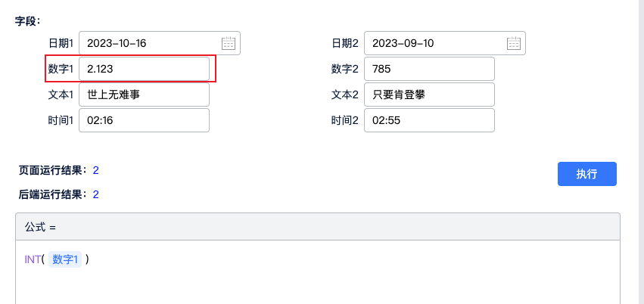The height and width of the screenshot is (304, 644).
Task: Click the INT function name in formula
Action: (x=33, y=259)
